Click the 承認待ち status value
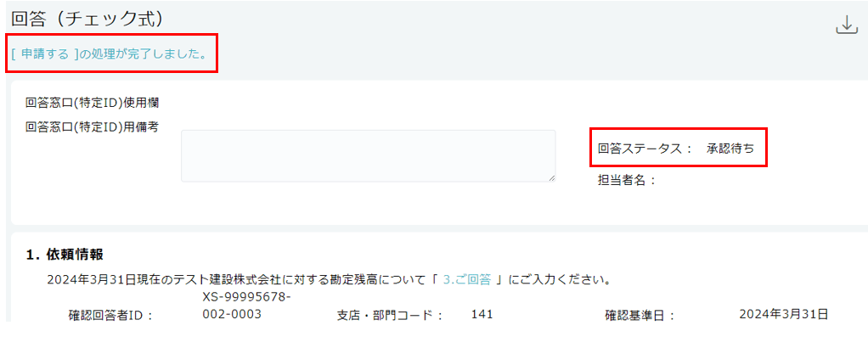 (730, 149)
